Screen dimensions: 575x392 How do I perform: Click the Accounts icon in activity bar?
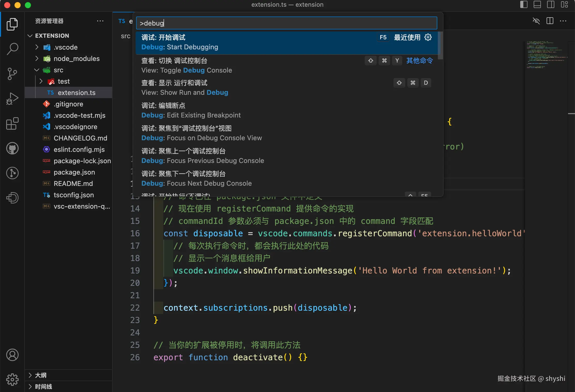coord(12,355)
